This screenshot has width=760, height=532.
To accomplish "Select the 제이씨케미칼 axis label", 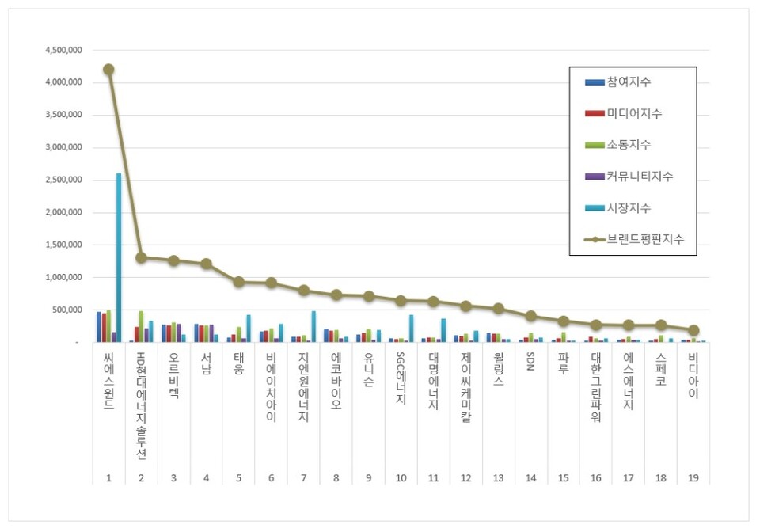I will pos(465,389).
